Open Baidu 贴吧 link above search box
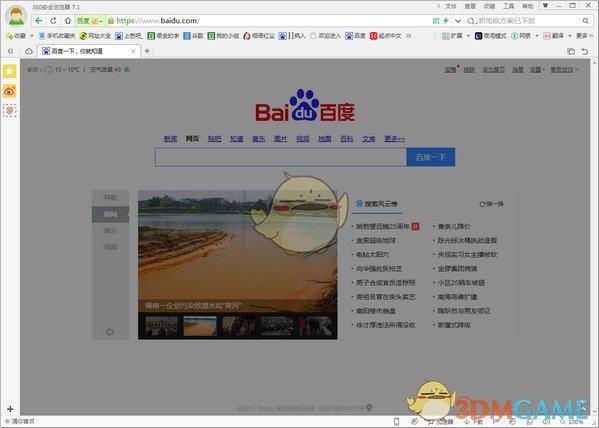Viewport: 599px width, 428px height. pyautogui.click(x=214, y=138)
